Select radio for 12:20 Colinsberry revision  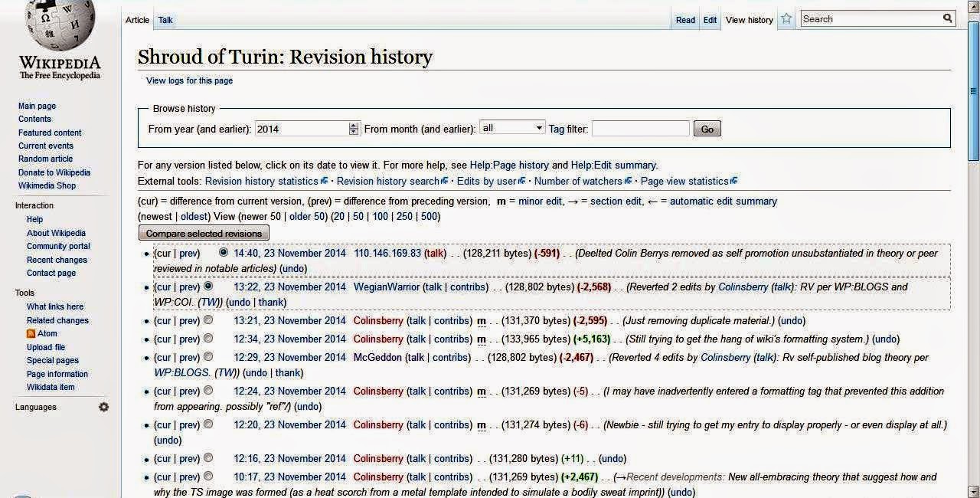coord(208,424)
